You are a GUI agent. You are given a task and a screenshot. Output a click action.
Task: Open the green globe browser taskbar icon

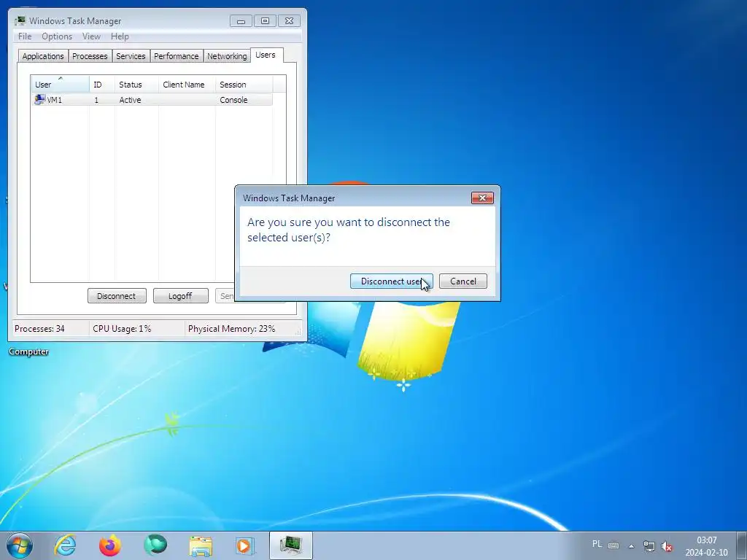point(155,545)
